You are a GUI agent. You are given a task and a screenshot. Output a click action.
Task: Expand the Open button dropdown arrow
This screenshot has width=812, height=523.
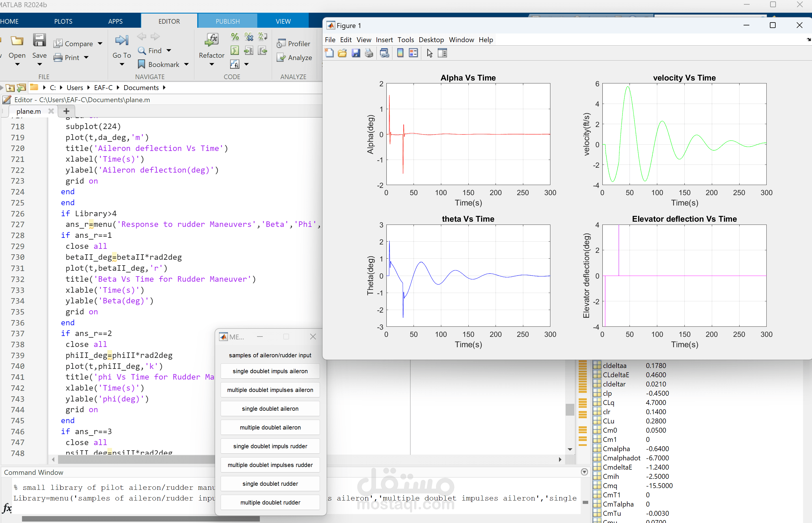tap(17, 64)
